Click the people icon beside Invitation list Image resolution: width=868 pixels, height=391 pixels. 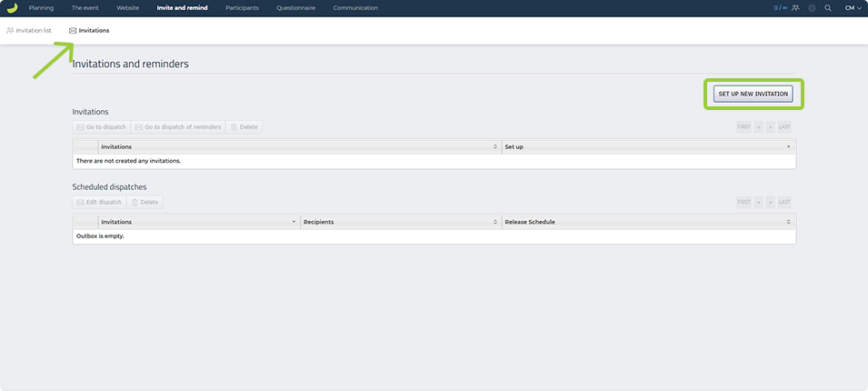coord(10,31)
